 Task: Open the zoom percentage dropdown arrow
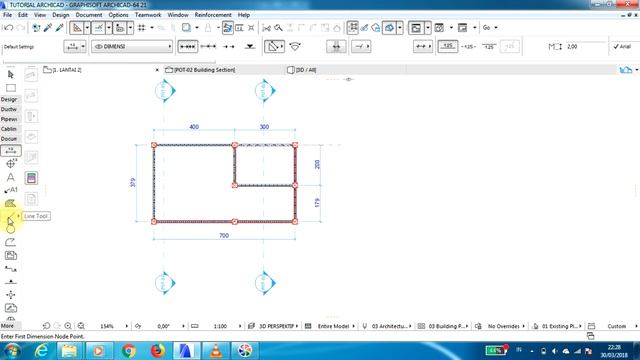pyautogui.click(x=127, y=326)
